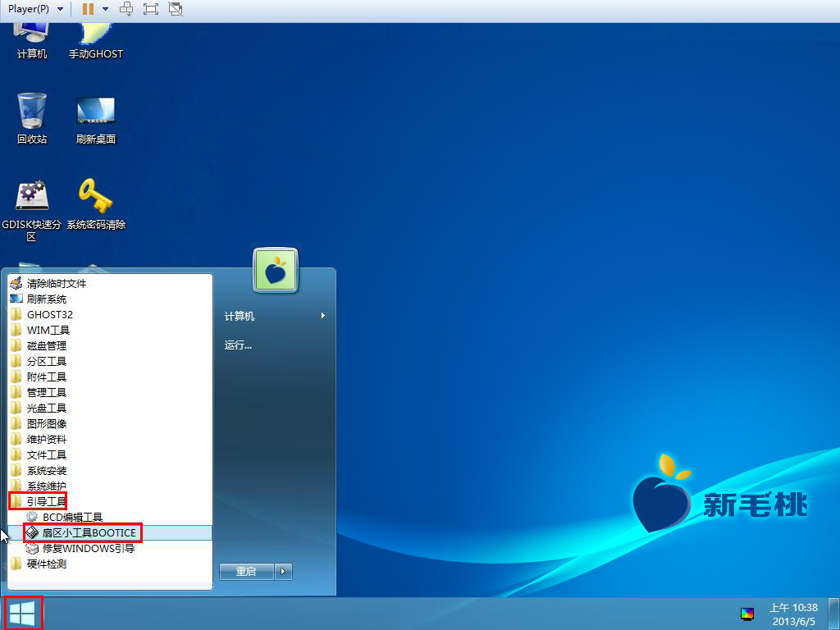Open the 维护资料 folder entry
840x630 pixels.
[110, 440]
